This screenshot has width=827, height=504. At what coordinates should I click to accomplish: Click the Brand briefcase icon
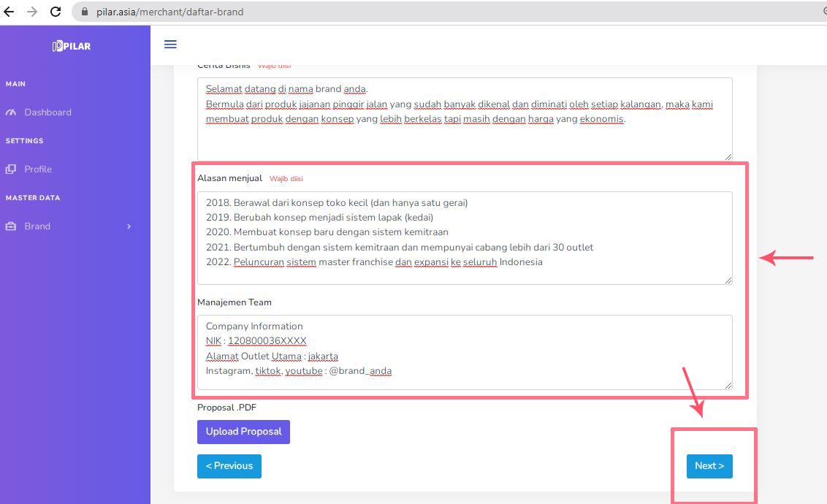click(x=10, y=226)
